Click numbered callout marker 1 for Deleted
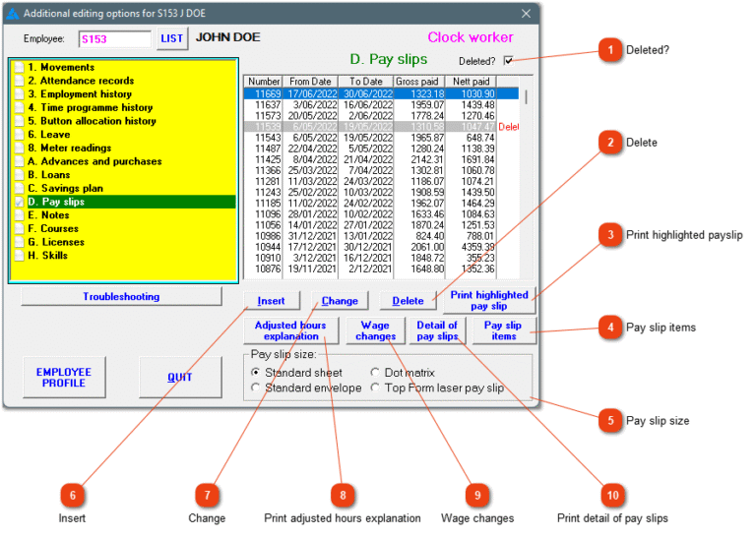The width and height of the screenshot is (756, 538). [611, 49]
